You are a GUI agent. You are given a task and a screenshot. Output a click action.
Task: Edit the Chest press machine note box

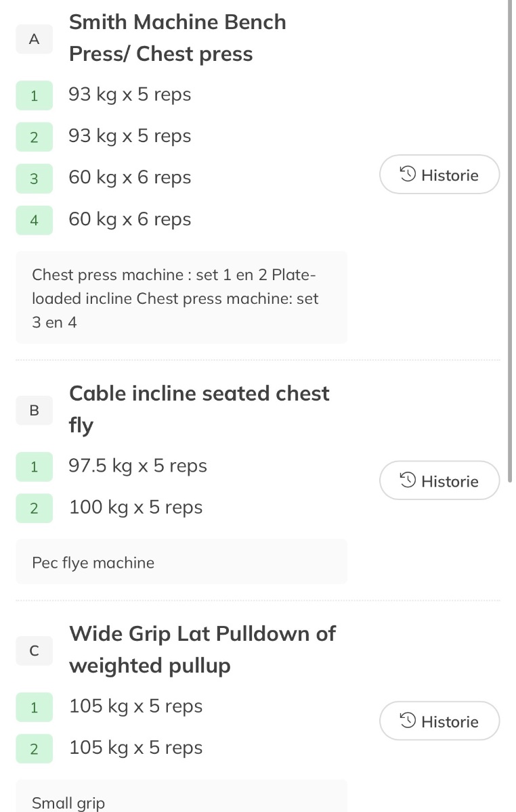[x=181, y=298]
